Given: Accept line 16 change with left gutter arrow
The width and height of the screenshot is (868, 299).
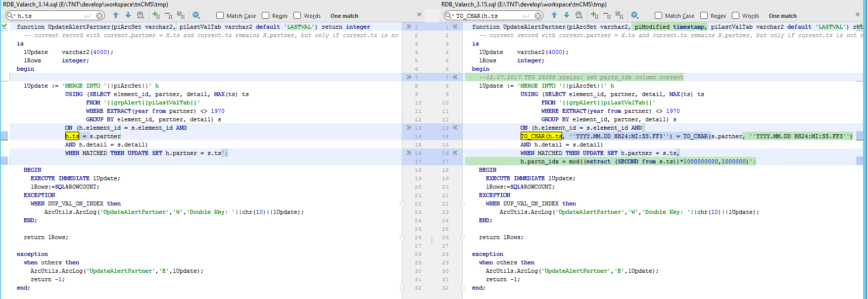Looking at the screenshot, I should click(x=409, y=153).
